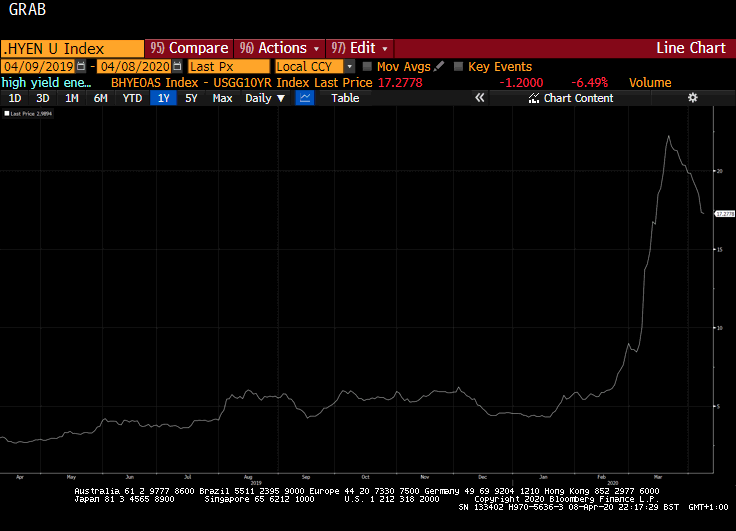
Task: Click the 20 y-axis label
Action: [x=719, y=171]
